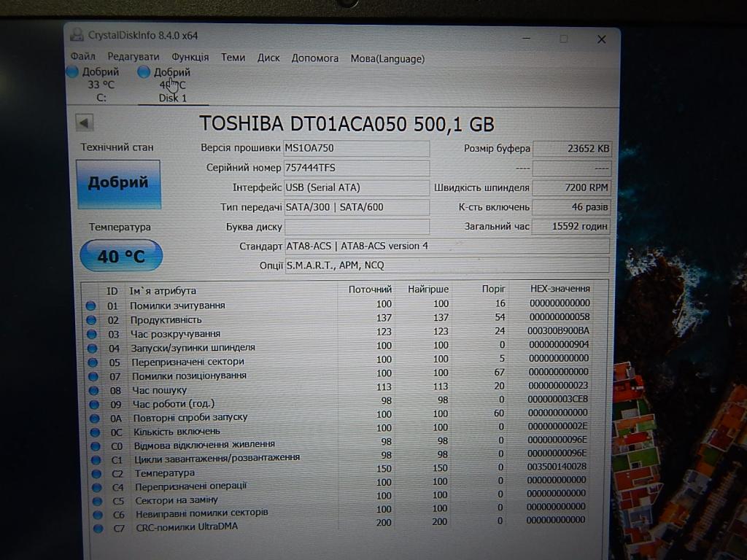Open the Редагувати menu

[133, 57]
